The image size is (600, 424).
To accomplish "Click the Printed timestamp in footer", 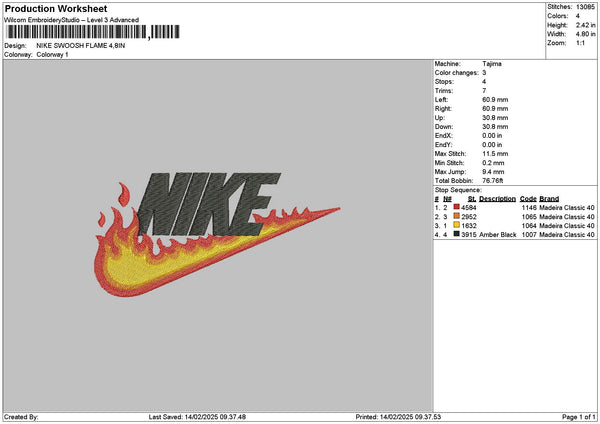I will point(398,417).
